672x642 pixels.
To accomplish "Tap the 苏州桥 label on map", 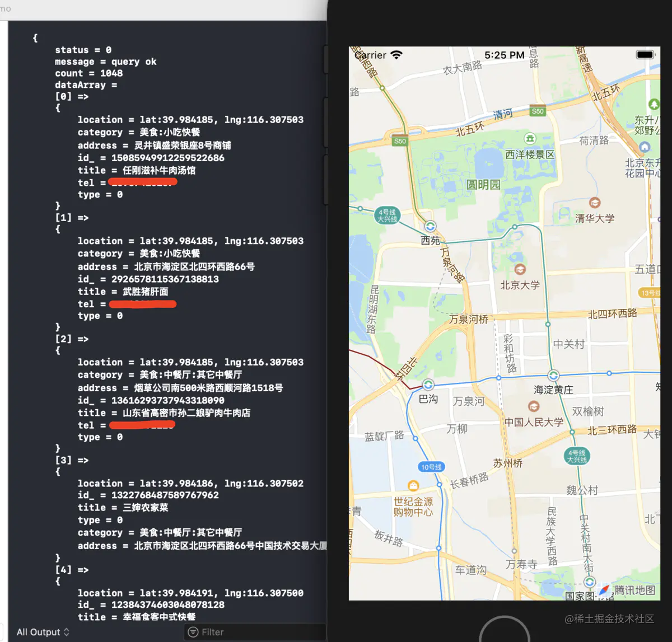I will (x=508, y=463).
